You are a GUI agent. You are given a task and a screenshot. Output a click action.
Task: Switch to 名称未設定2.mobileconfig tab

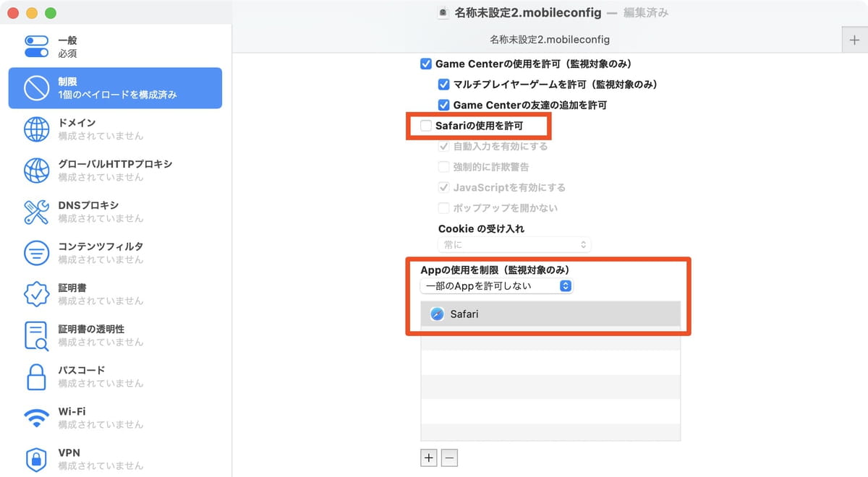click(x=549, y=40)
